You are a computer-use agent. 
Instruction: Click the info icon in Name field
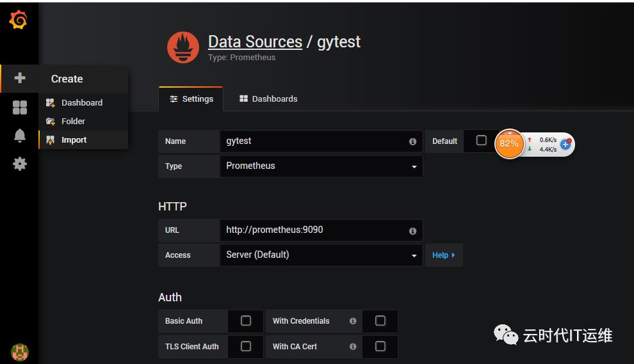[412, 141]
